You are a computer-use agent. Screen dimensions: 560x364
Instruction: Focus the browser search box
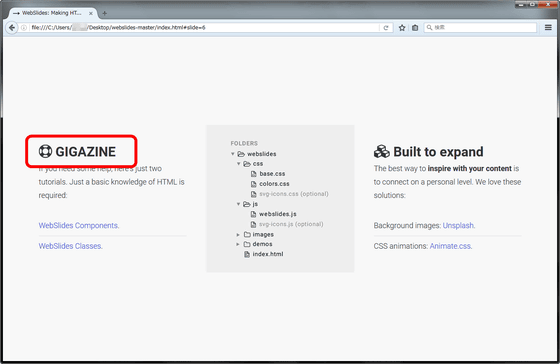click(480, 28)
